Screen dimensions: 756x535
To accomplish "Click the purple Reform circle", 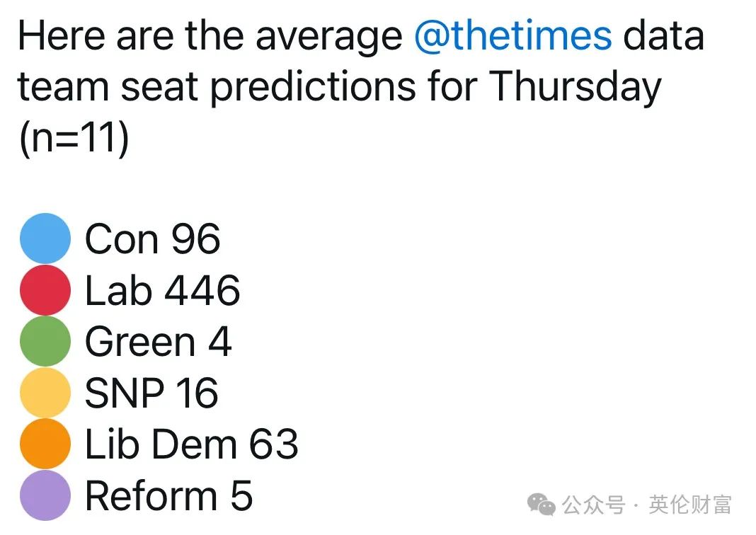I will click(x=45, y=495).
